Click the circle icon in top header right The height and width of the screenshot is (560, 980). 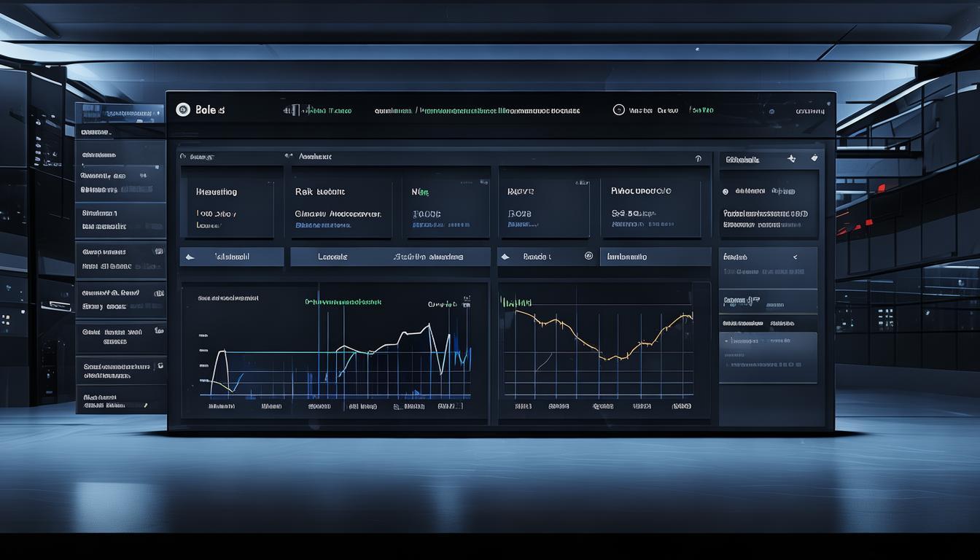618,110
